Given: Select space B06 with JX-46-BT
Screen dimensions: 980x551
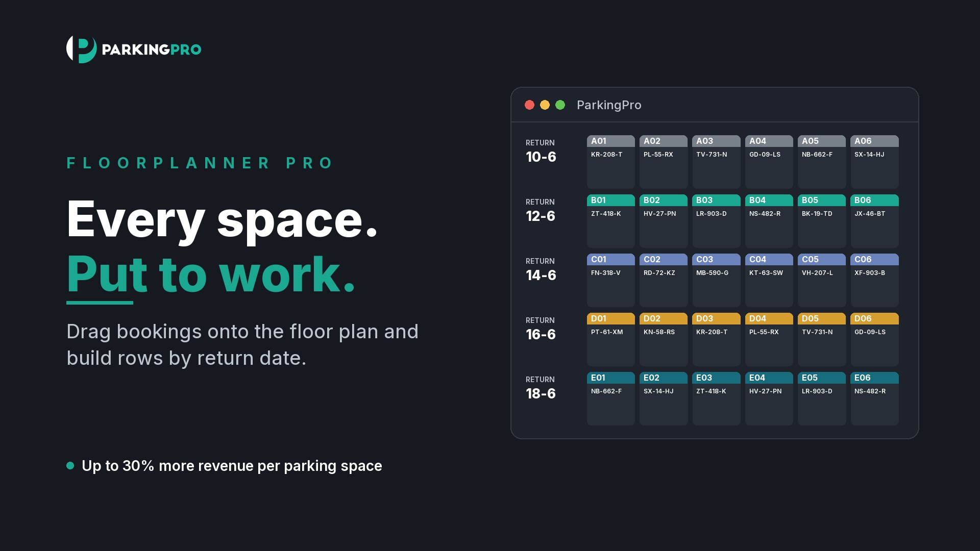Looking at the screenshot, I should (874, 221).
